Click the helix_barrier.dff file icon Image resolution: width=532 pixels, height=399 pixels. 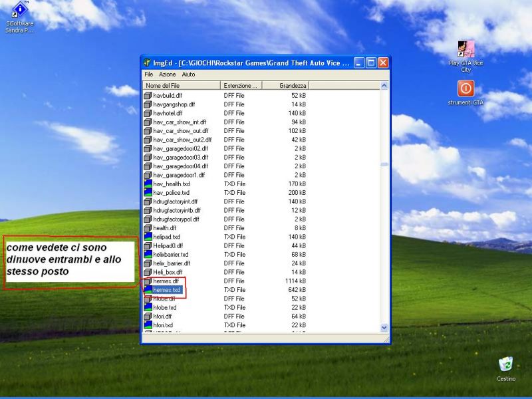tap(148, 263)
